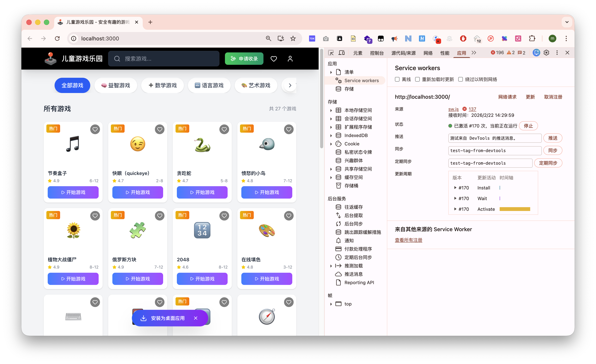Open the Chrome extensions puzzle icon
Viewport: 596px width, 364px height.
coord(532,38)
